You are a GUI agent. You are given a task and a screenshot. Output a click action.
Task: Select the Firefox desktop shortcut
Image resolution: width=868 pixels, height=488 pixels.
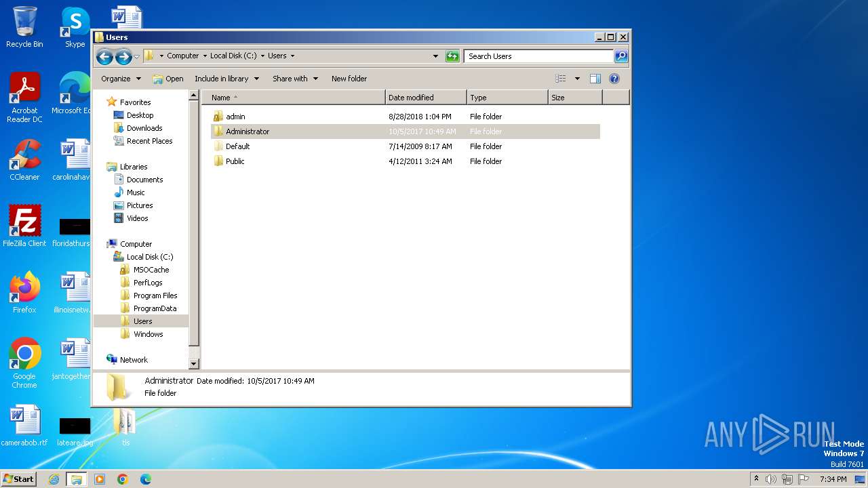pos(24,292)
